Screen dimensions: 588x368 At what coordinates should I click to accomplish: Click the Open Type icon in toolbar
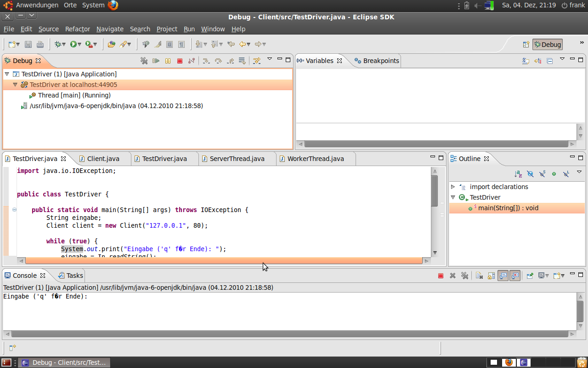(x=111, y=44)
